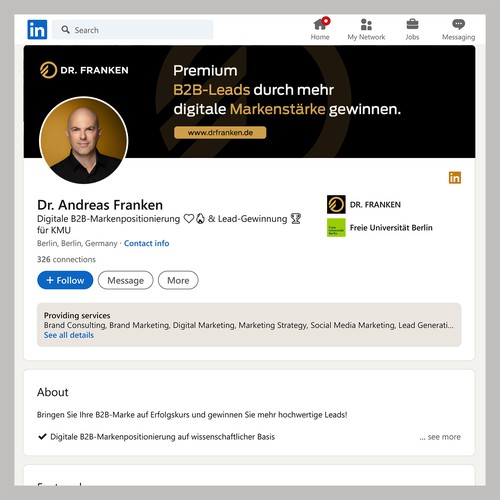Click the Freie Universität Berlin green logo
The width and height of the screenshot is (500, 500).
(x=336, y=228)
